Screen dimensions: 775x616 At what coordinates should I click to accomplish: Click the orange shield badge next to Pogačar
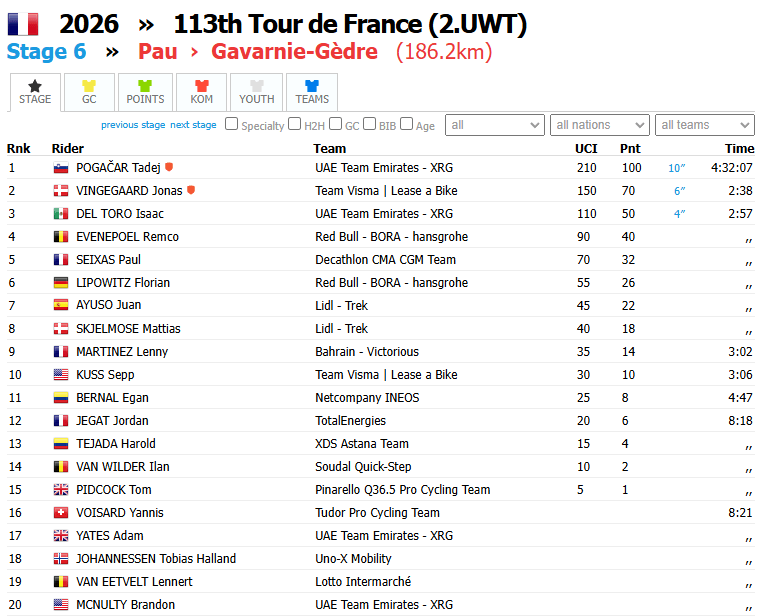pos(169,167)
